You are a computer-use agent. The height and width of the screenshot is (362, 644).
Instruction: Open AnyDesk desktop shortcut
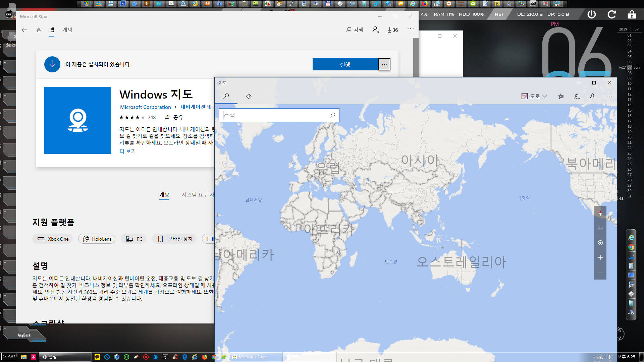[x=23, y=334]
